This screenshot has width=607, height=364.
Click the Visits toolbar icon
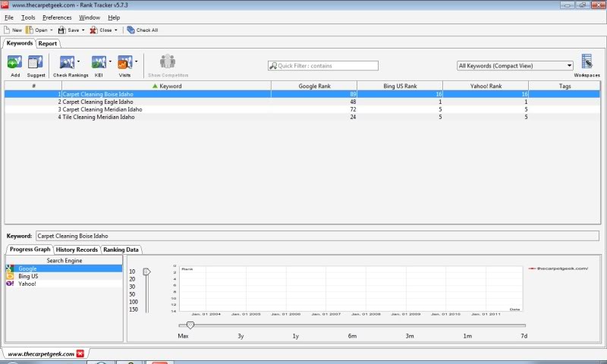coord(124,63)
